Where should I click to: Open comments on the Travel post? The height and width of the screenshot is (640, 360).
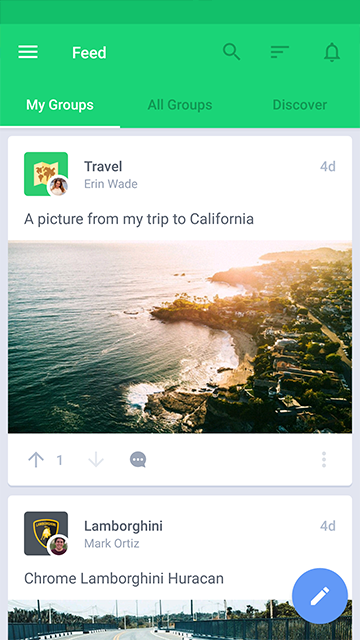pos(138,460)
